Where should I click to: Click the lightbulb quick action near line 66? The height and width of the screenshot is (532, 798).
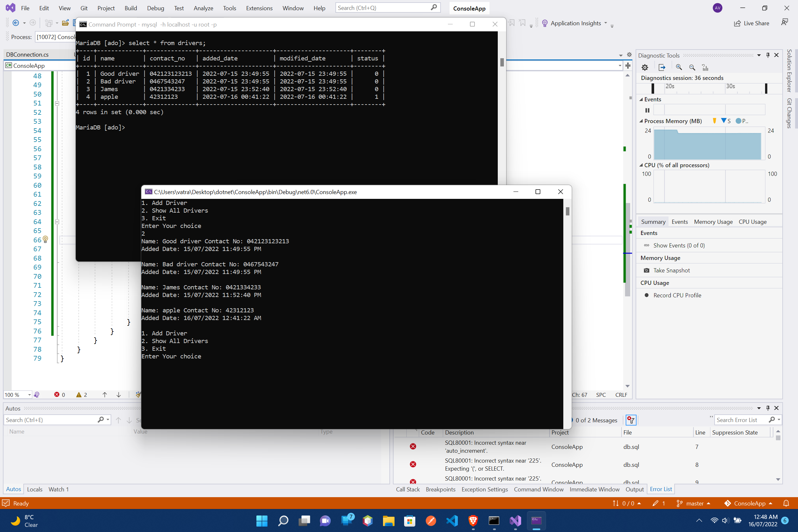46,239
